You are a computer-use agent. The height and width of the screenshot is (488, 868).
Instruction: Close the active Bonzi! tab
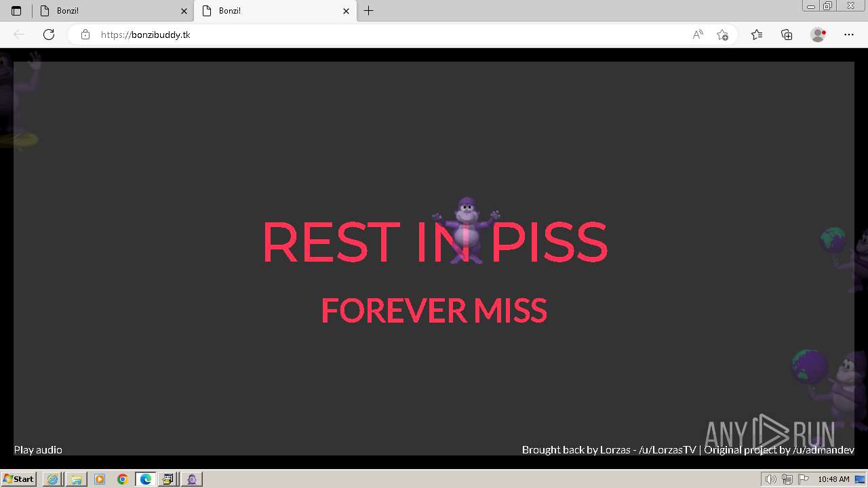click(346, 11)
